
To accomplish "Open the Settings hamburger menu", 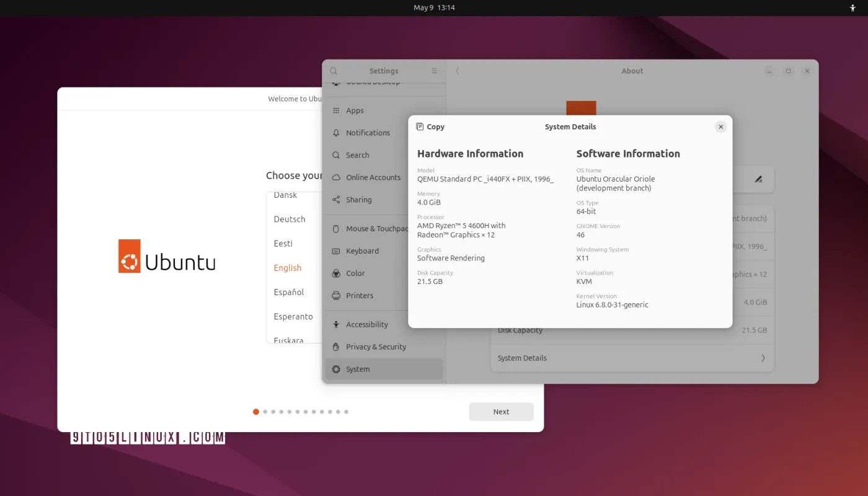I will 434,71.
